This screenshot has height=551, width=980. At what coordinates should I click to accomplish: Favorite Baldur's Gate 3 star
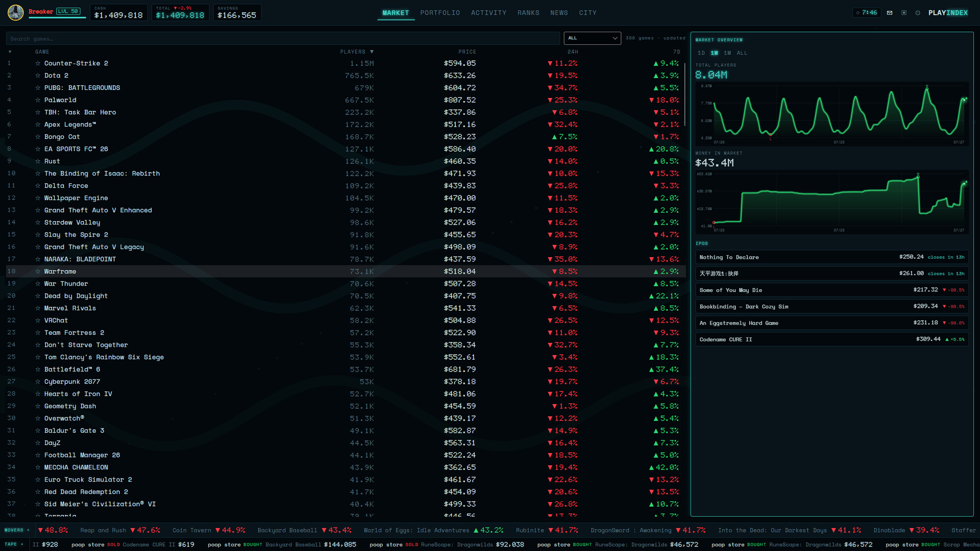[38, 431]
